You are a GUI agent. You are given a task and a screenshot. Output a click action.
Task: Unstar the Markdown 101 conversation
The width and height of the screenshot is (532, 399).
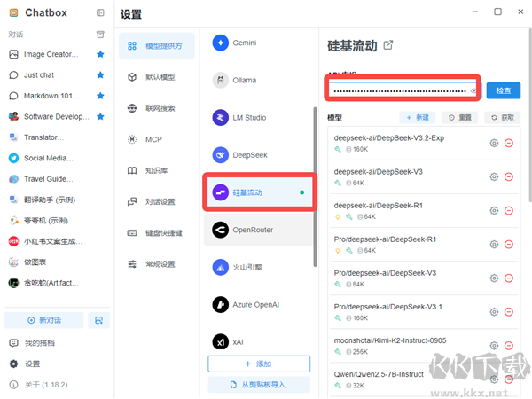pyautogui.click(x=100, y=96)
